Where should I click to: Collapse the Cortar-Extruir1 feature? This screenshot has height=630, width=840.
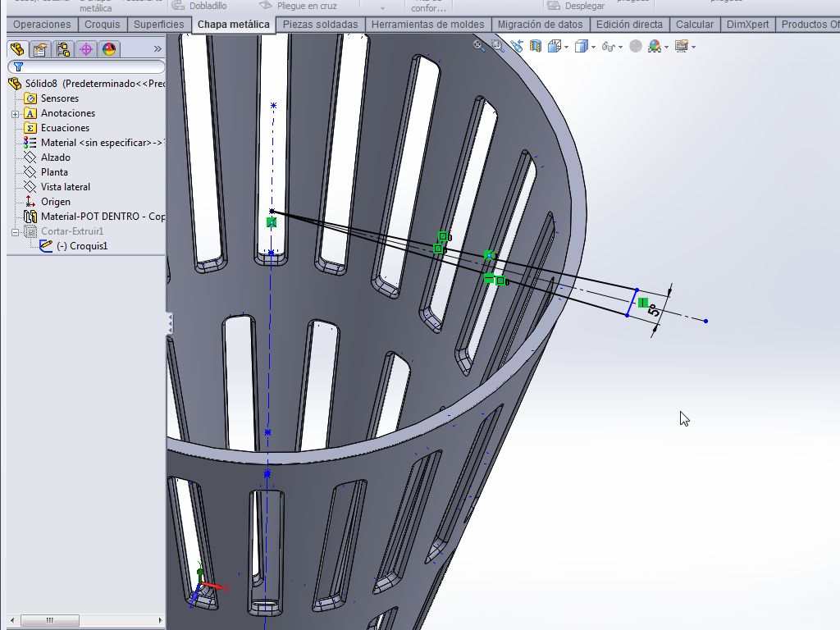pos(15,232)
